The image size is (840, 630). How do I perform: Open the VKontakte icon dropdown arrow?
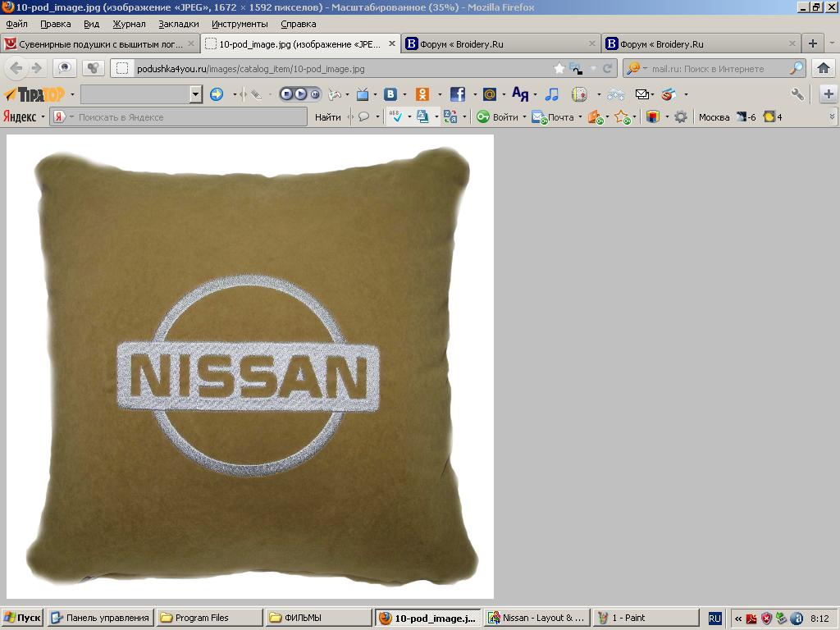[x=404, y=95]
